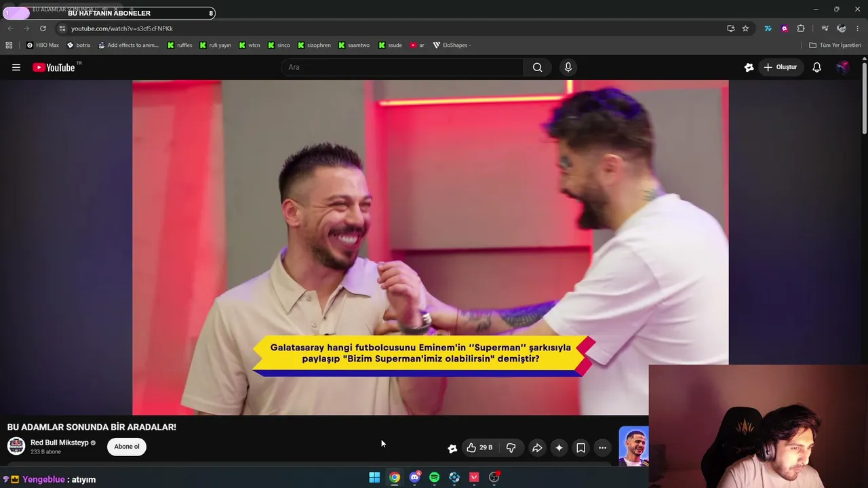This screenshot has height=488, width=868.
Task: Open Spotify from the taskbar
Action: pos(434,477)
